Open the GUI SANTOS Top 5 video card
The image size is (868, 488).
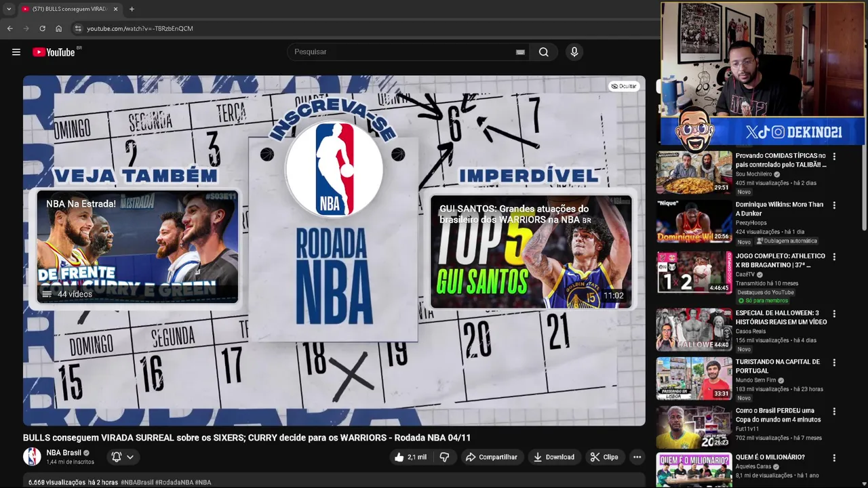coord(532,251)
